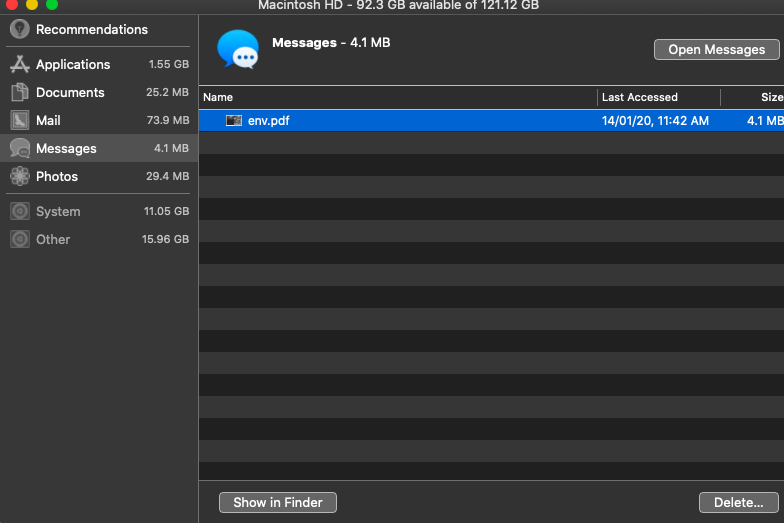Click the Photos flower icon
Screen dimensions: 784x523
click(x=20, y=176)
